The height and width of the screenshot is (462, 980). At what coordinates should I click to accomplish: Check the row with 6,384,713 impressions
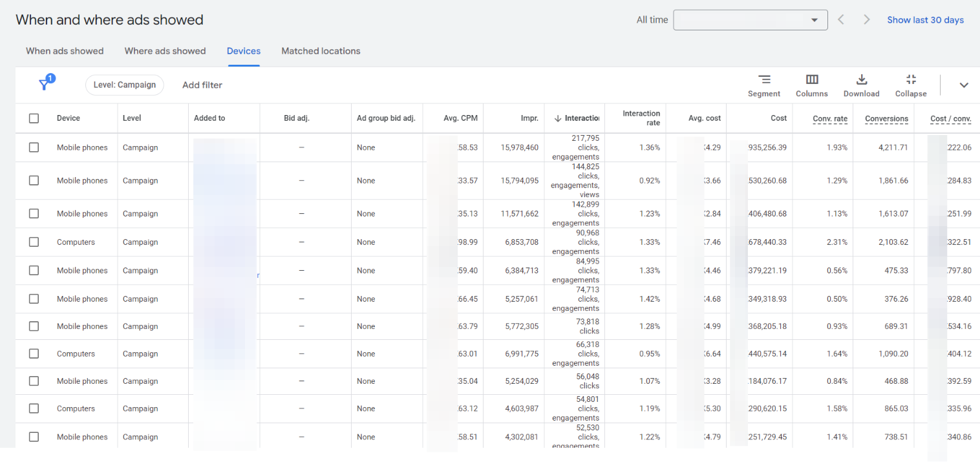[x=34, y=270]
